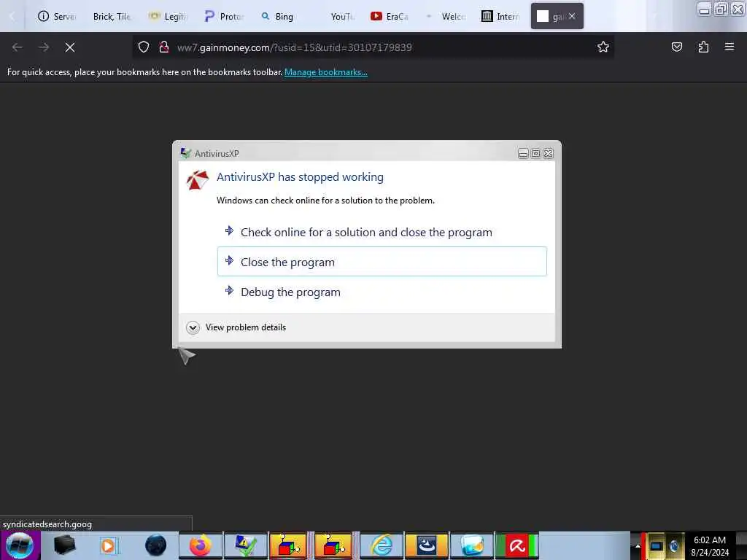The image size is (747, 560).
Task: Switch to the YouTube tab
Action: [341, 17]
